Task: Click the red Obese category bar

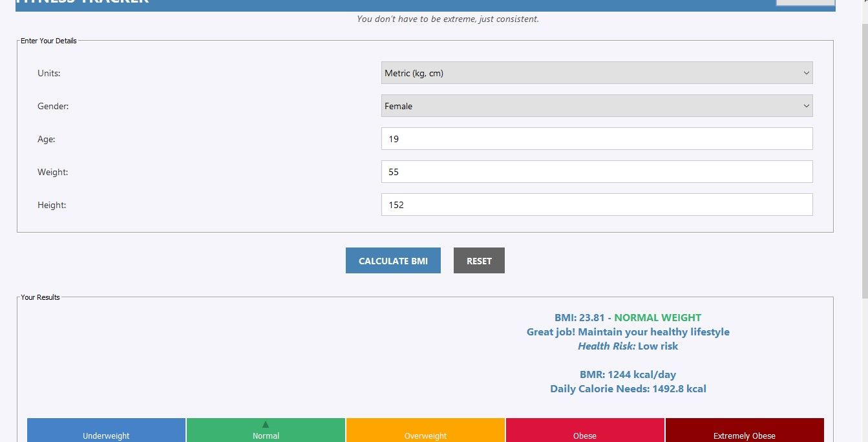Action: coord(585,430)
